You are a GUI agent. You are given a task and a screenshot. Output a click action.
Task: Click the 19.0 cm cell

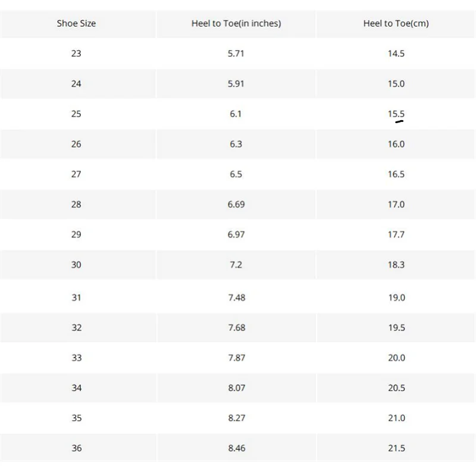[x=396, y=297]
